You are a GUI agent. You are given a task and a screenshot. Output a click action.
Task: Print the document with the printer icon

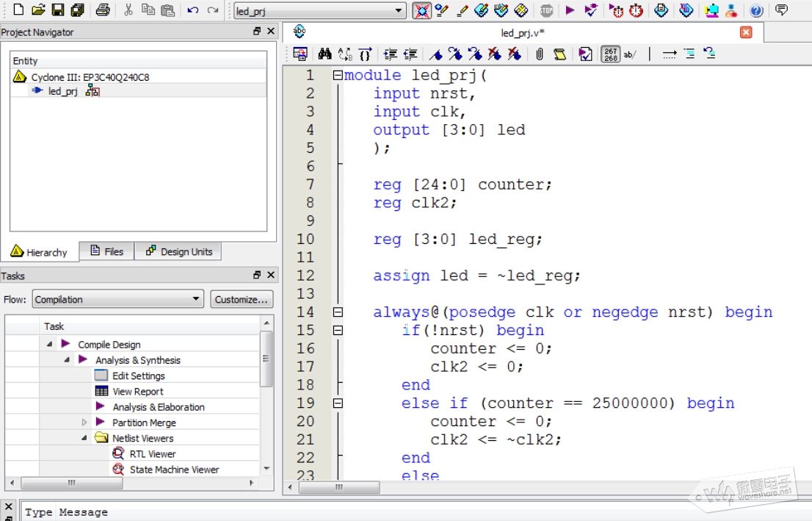click(x=103, y=10)
